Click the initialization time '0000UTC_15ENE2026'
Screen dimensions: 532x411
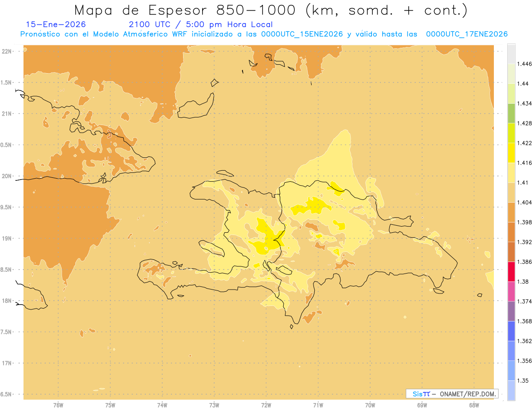(x=302, y=34)
